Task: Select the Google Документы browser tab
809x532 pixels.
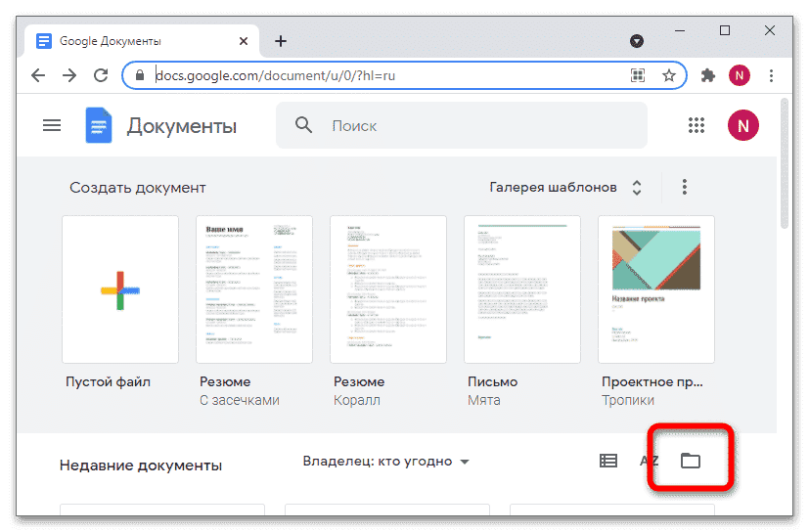Action: (x=137, y=41)
